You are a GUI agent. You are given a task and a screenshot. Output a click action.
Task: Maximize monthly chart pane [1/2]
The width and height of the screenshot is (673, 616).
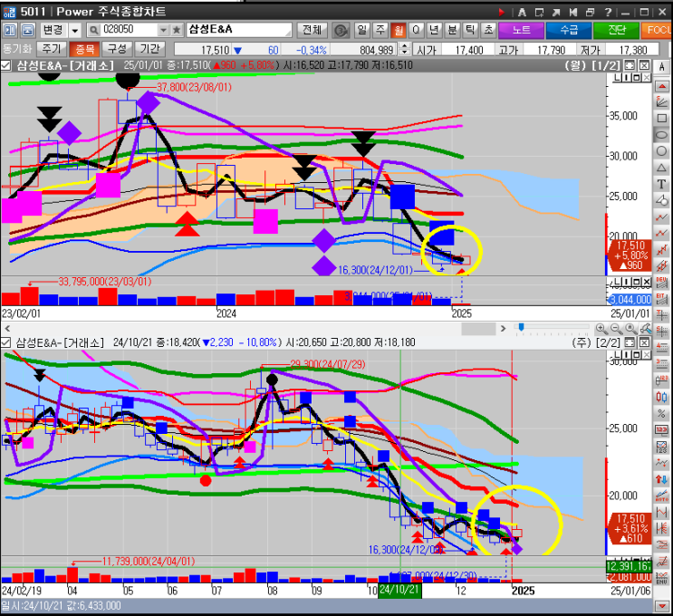click(630, 65)
